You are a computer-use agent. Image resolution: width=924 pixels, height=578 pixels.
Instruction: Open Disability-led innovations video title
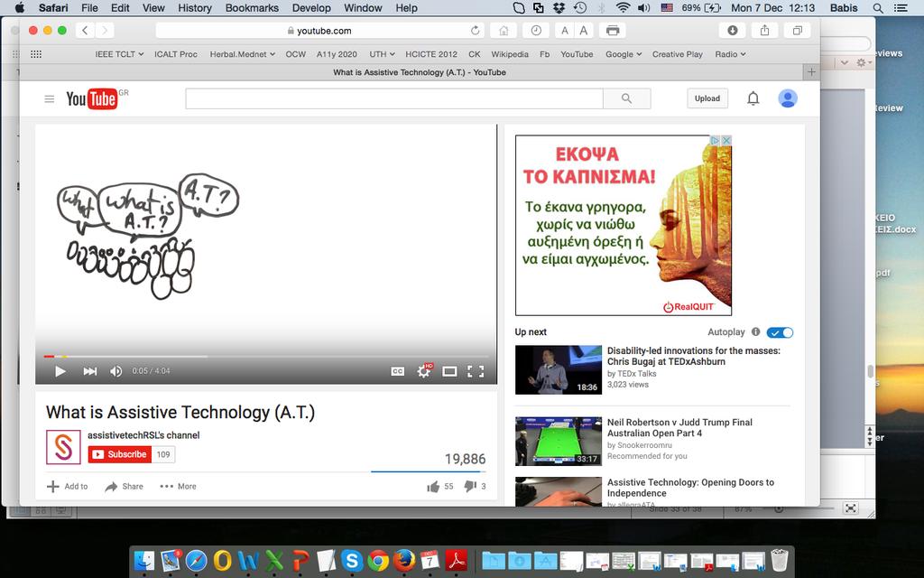694,356
